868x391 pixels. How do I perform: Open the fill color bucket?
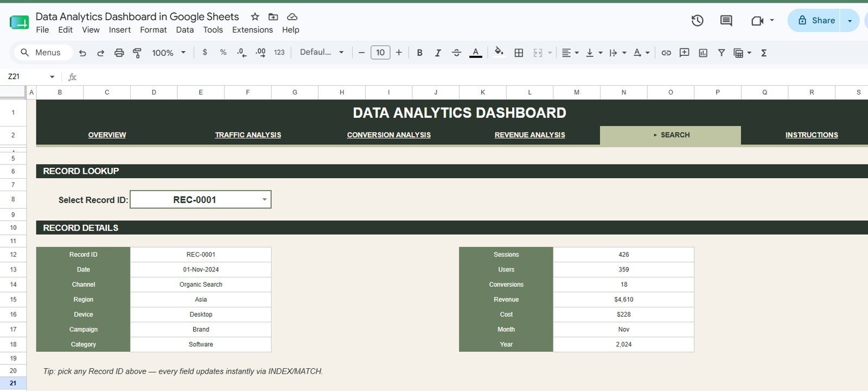point(499,52)
